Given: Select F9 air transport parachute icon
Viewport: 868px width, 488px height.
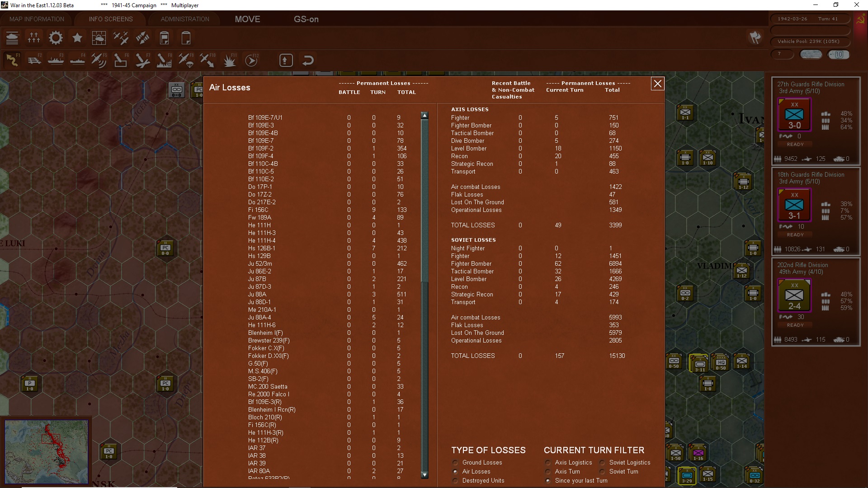Looking at the screenshot, I should (186, 60).
